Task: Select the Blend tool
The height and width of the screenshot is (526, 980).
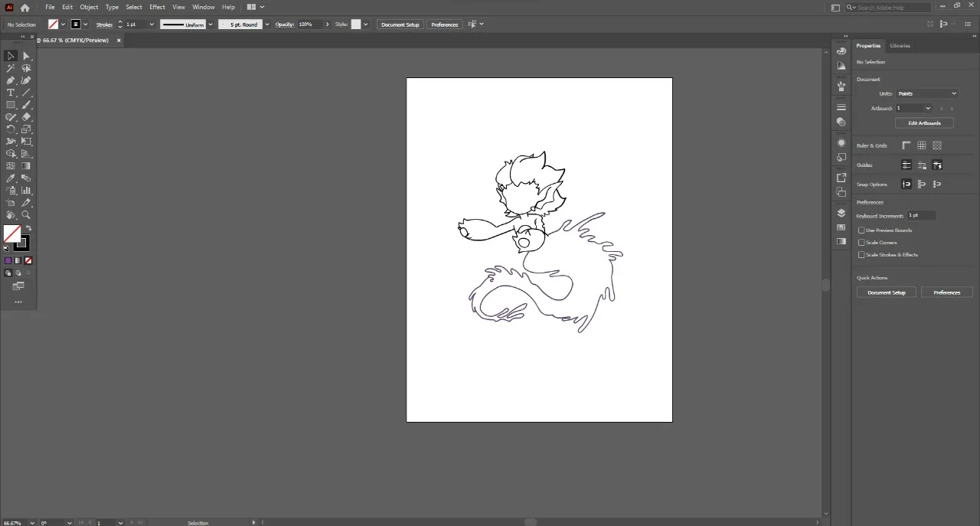Action: pos(26,178)
